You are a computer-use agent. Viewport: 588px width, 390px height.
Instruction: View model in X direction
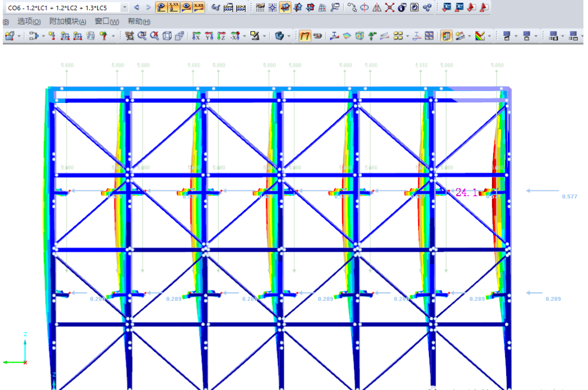(196, 36)
